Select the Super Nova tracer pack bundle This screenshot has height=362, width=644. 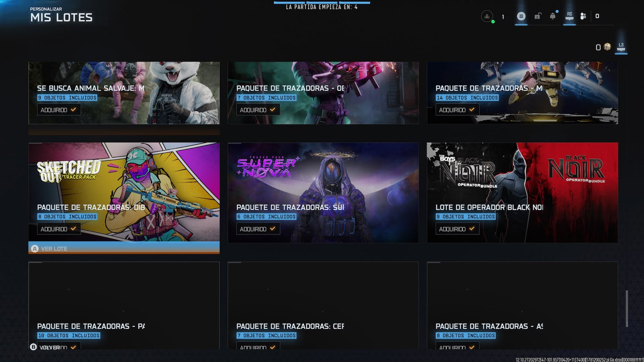[323, 192]
